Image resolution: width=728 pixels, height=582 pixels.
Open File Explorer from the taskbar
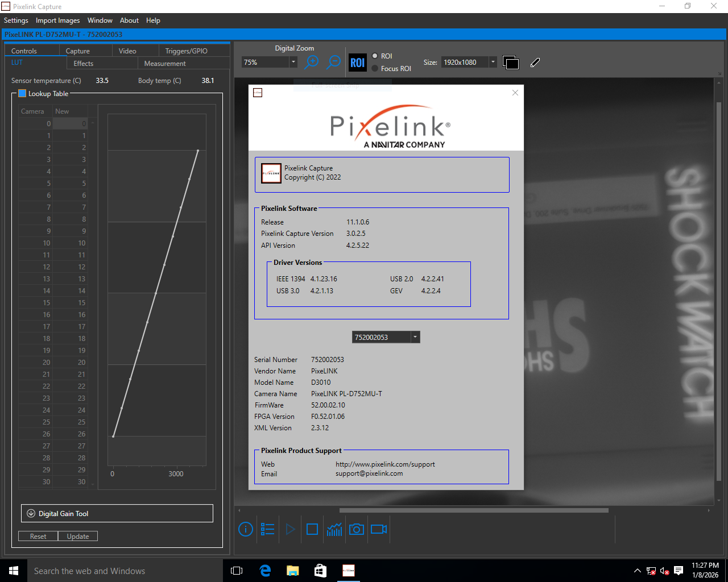[293, 571]
